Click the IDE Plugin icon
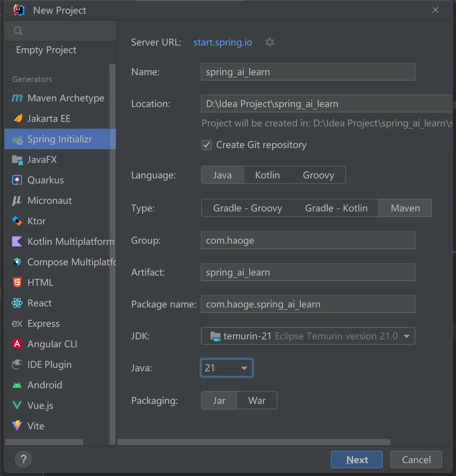456x476 pixels. (x=17, y=364)
